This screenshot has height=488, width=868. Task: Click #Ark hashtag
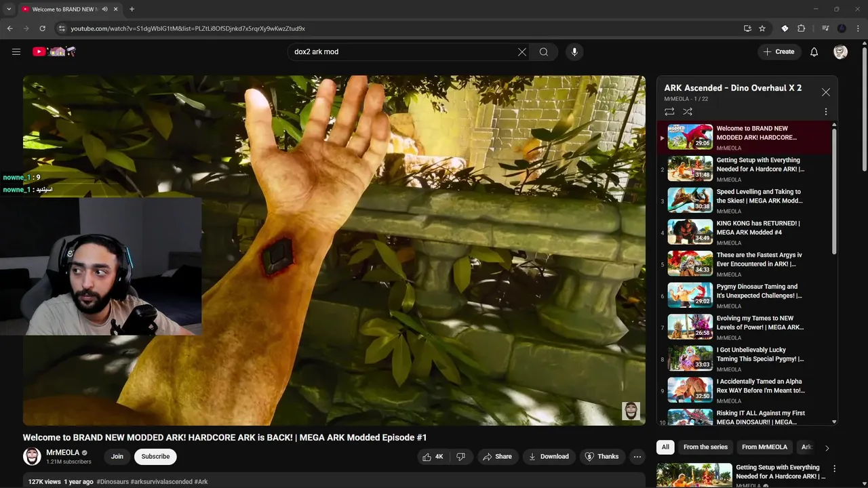tap(201, 482)
